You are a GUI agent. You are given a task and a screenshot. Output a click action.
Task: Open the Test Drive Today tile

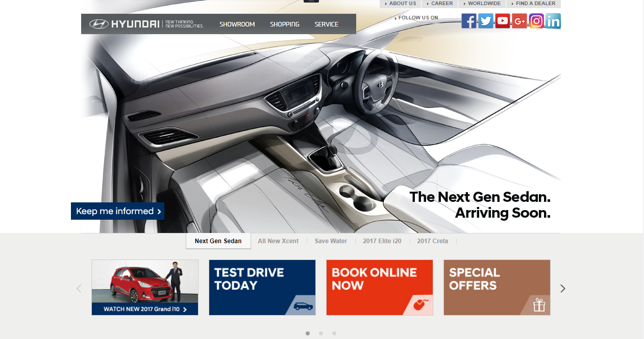[x=262, y=288]
